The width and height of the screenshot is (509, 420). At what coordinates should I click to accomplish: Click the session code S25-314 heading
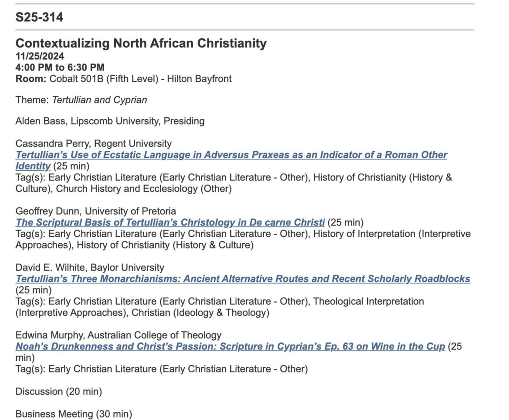point(39,17)
